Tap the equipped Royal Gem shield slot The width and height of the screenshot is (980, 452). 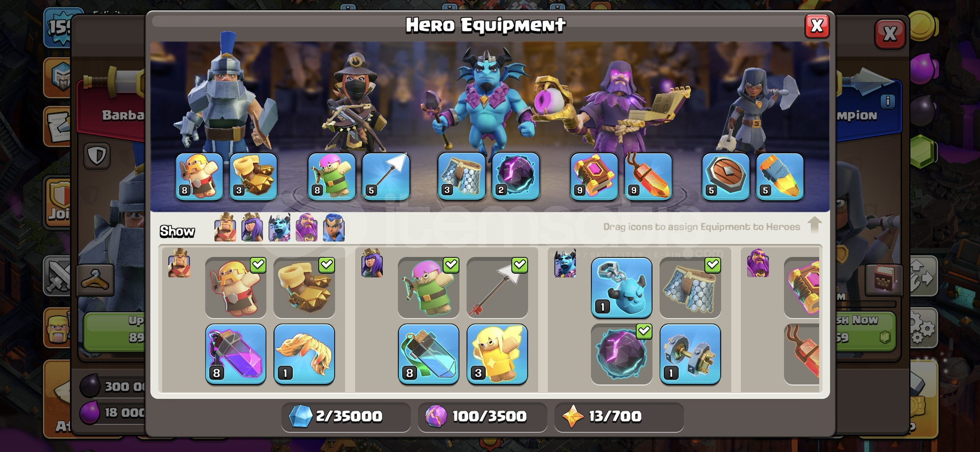[726, 177]
